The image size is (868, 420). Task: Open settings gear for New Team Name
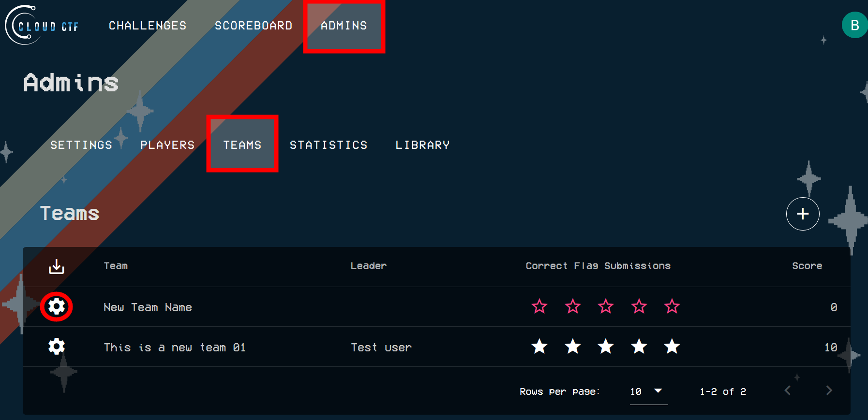(57, 306)
